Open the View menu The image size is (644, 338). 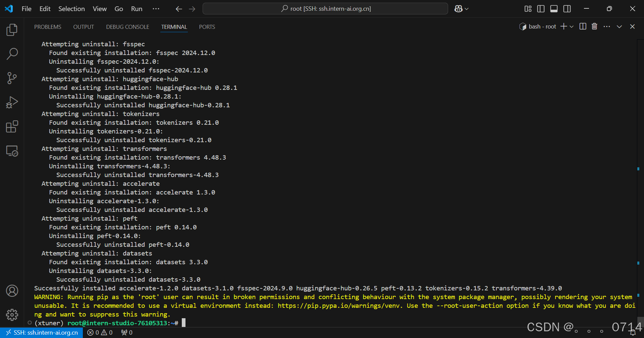click(100, 9)
